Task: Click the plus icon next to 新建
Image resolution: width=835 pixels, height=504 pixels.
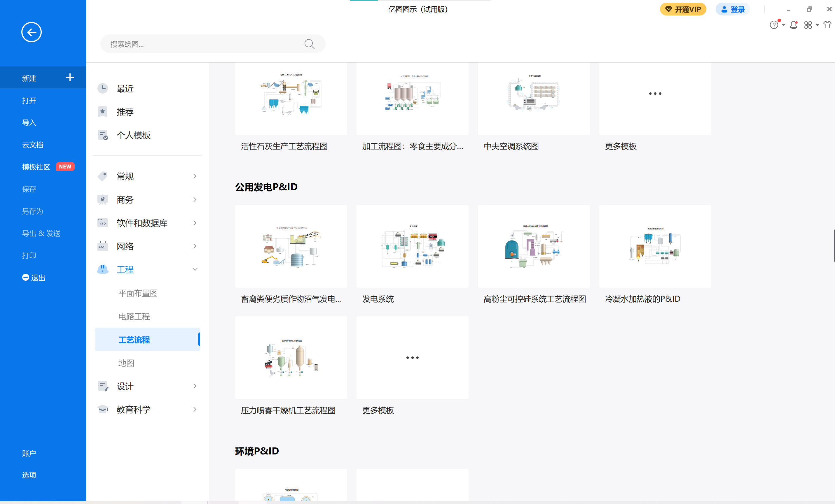Action: [x=70, y=78]
